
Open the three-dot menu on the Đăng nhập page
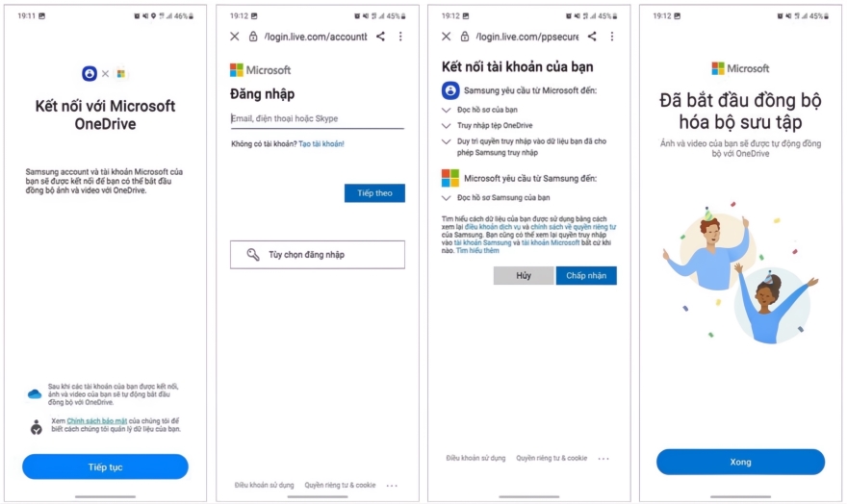point(400,37)
